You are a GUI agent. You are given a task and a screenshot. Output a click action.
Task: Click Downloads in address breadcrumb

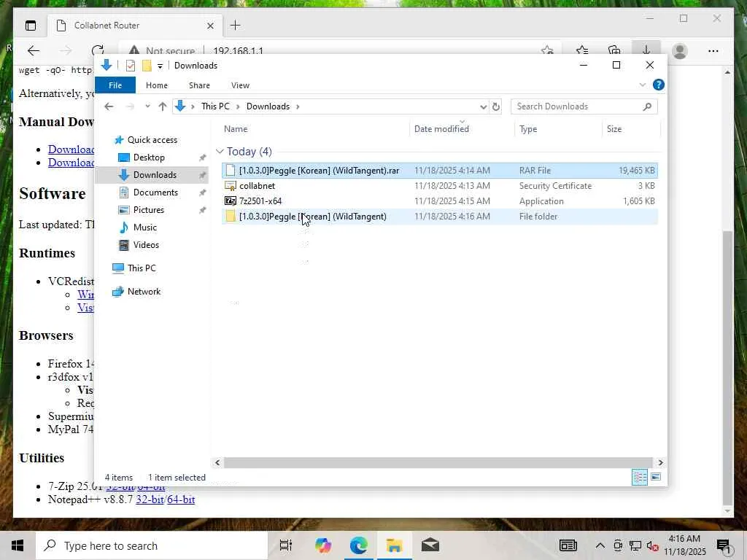[x=268, y=106]
